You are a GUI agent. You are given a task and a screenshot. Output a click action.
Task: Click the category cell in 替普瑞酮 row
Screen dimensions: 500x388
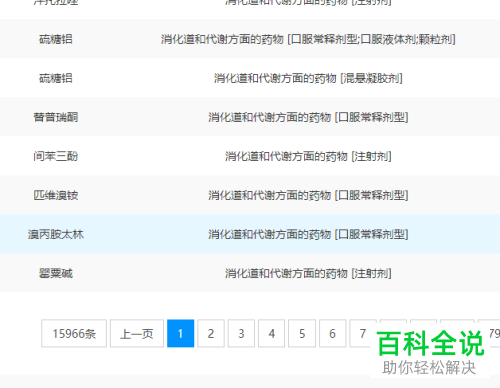(x=308, y=117)
